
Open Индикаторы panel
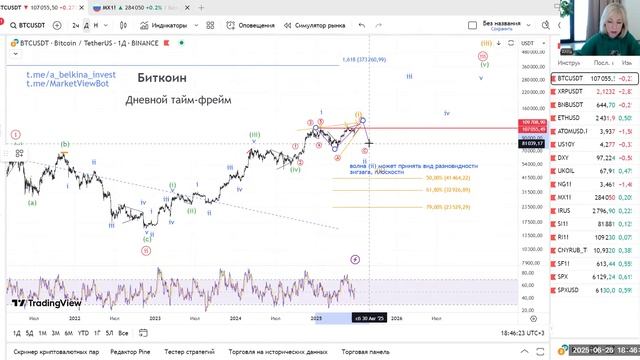[163, 25]
